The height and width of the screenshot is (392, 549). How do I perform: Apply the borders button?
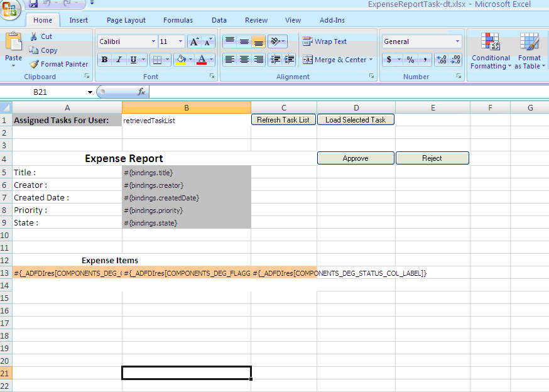(157, 60)
